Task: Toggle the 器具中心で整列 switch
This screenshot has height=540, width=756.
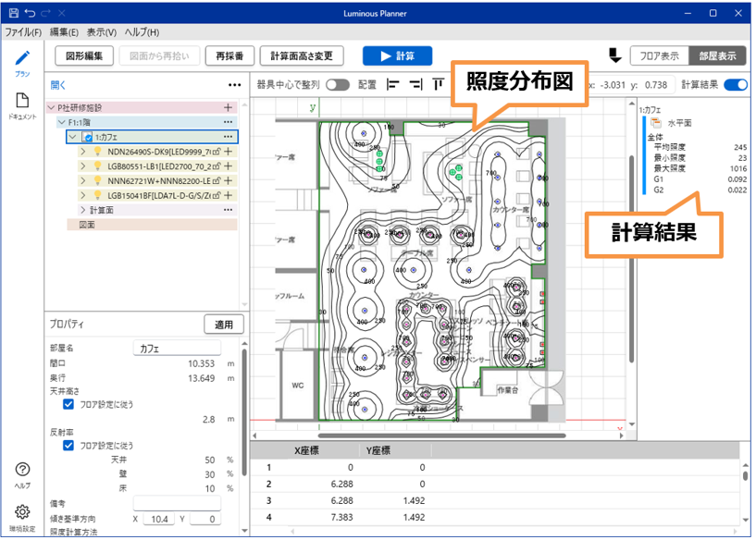Action: (338, 84)
